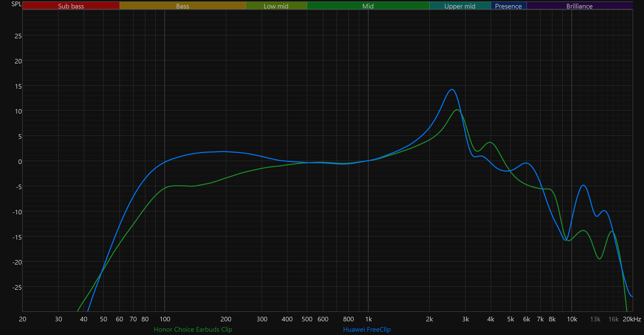Screen dimensions: 644x335
Task: Click the Upper mid band label
Action: click(x=460, y=6)
